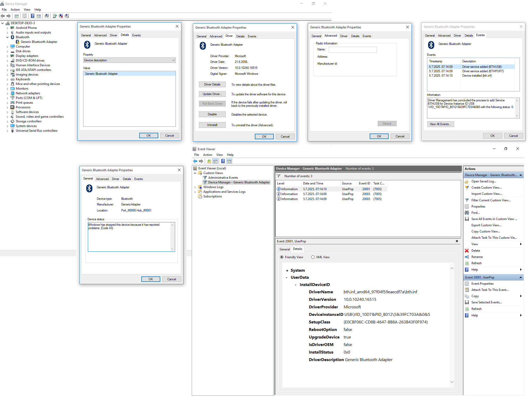Collapse Custom Views node in Event Viewer
The image size is (532, 399).
coord(195,173)
